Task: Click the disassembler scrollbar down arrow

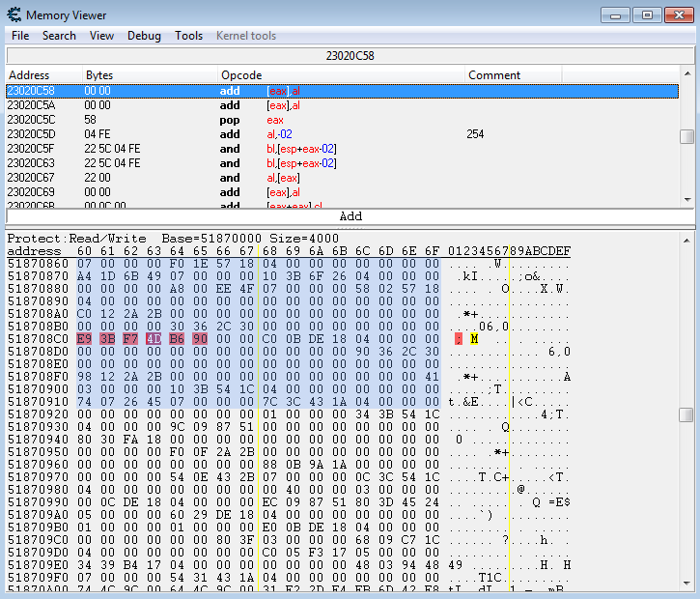Action: 686,199
